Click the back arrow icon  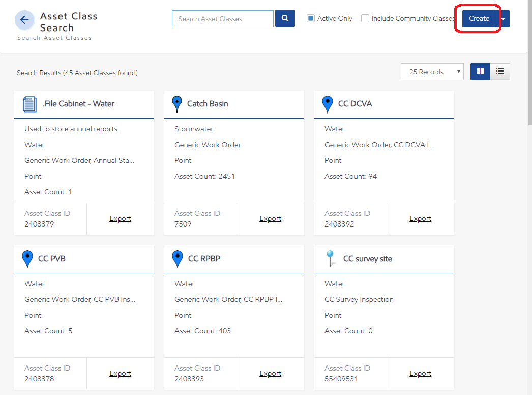[x=24, y=20]
